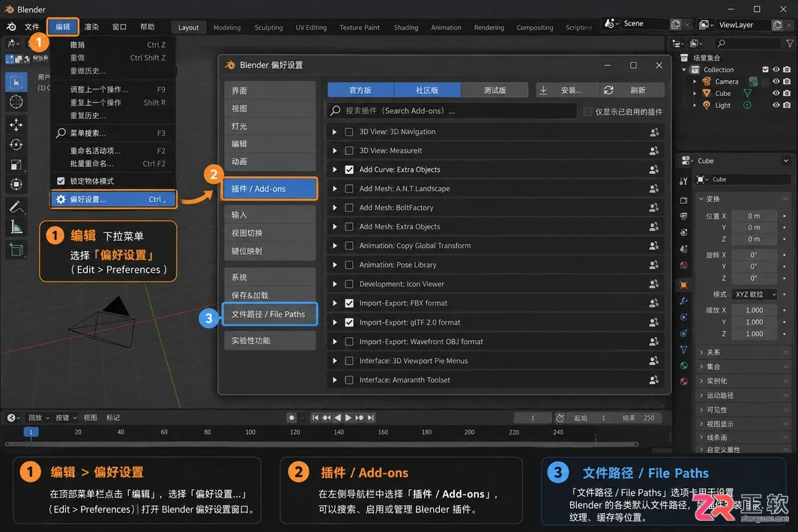This screenshot has height=532, width=798.
Task: Select the Transform tool
Action: pos(16,184)
